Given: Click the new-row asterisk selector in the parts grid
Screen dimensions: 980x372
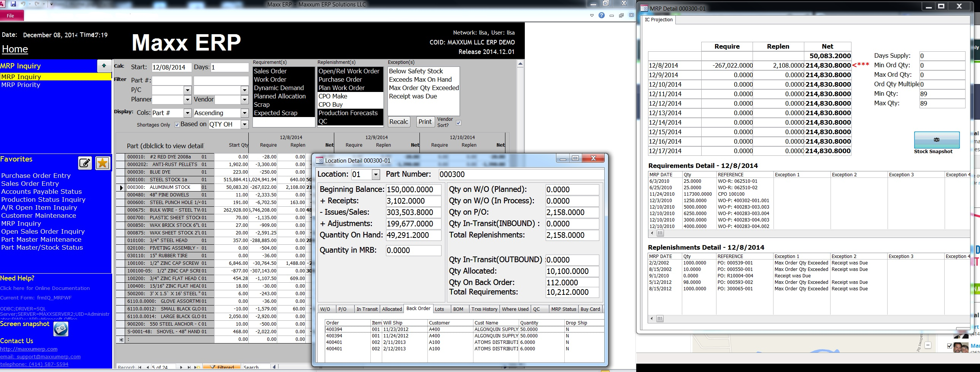Looking at the screenshot, I should [x=121, y=339].
